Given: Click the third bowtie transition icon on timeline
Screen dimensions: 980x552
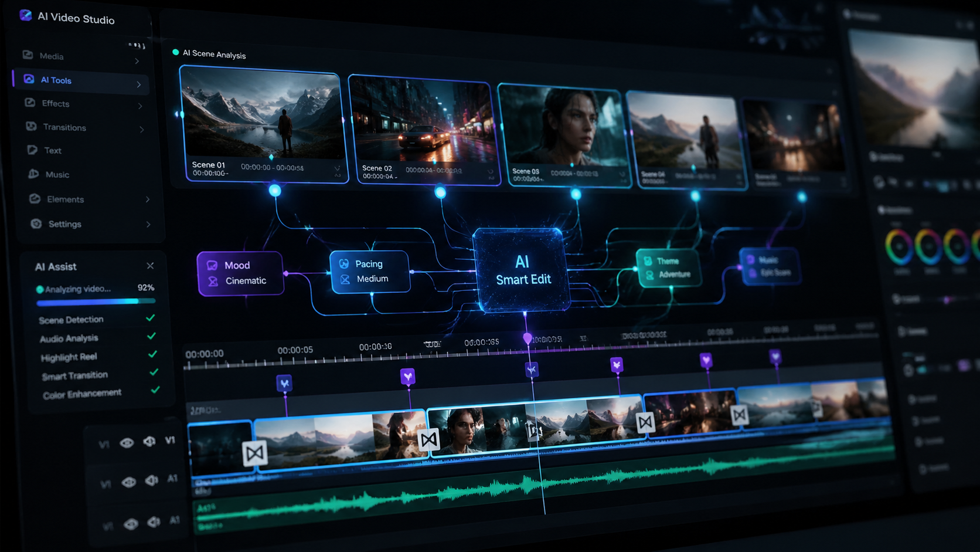Looking at the screenshot, I should click(x=645, y=422).
